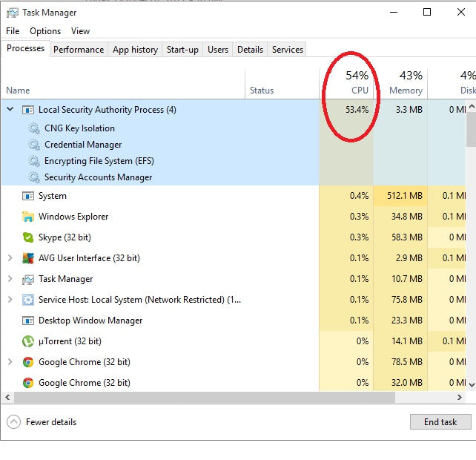The height and width of the screenshot is (460, 476).
Task: Select the Desktop Window Manager process name
Action: click(x=90, y=321)
